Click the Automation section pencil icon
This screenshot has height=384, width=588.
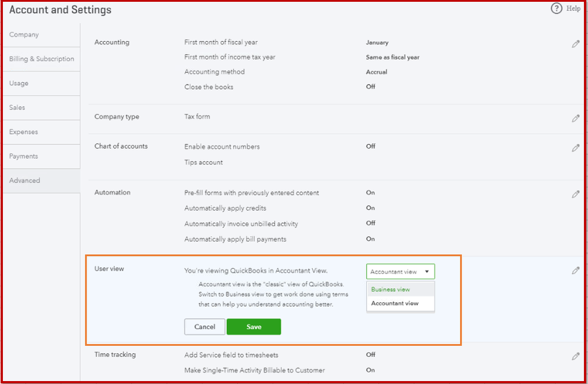point(576,194)
